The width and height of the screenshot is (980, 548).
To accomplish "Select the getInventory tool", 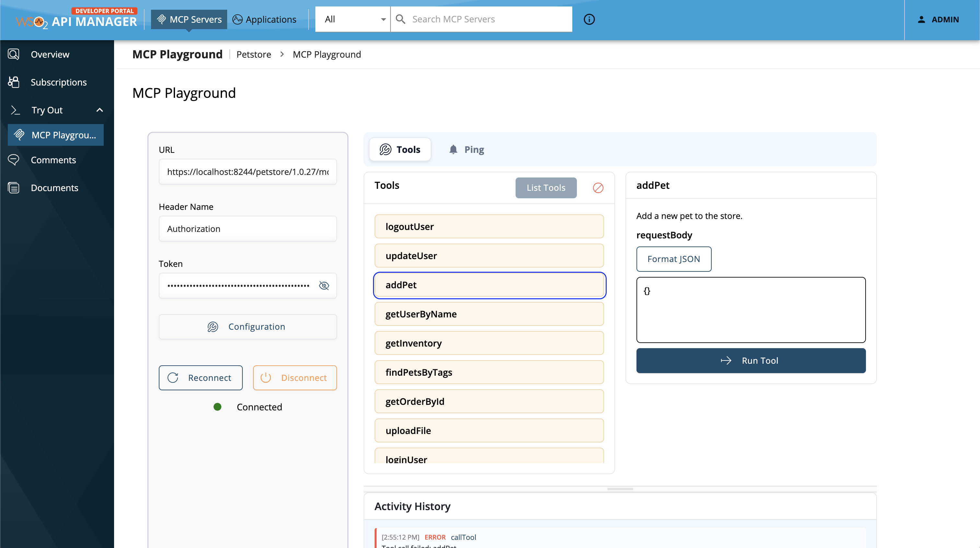I will [489, 343].
